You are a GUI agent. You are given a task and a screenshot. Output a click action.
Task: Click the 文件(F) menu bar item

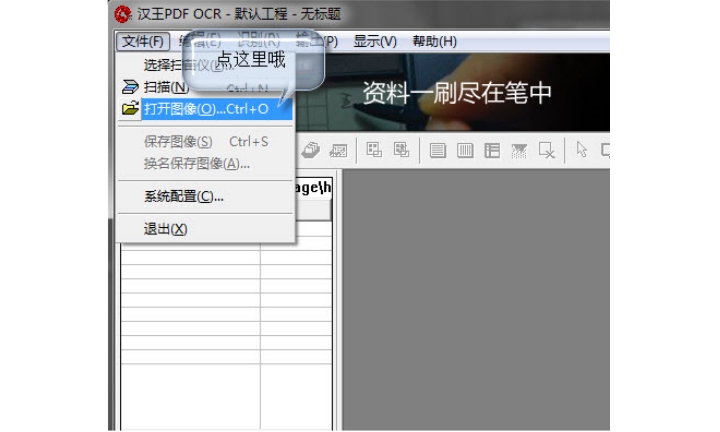click(x=143, y=41)
